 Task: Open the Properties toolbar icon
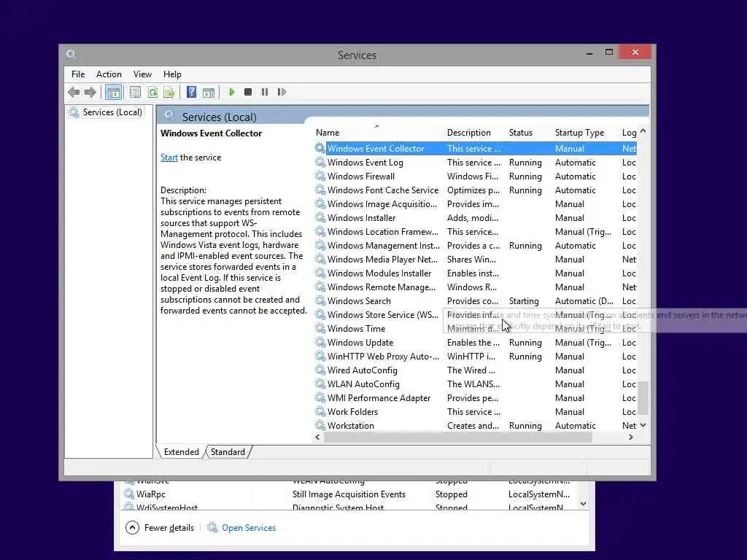point(135,92)
